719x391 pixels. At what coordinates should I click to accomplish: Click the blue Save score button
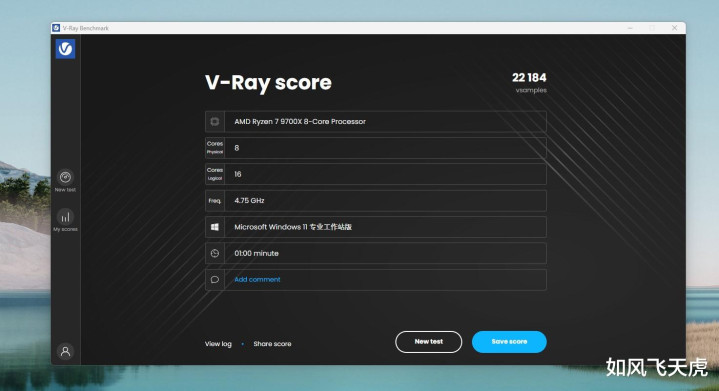tap(509, 342)
